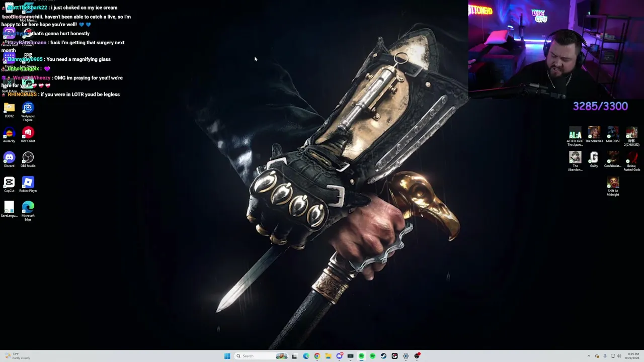Open Discord from the taskbar
This screenshot has height=362, width=644.
[x=340, y=356]
